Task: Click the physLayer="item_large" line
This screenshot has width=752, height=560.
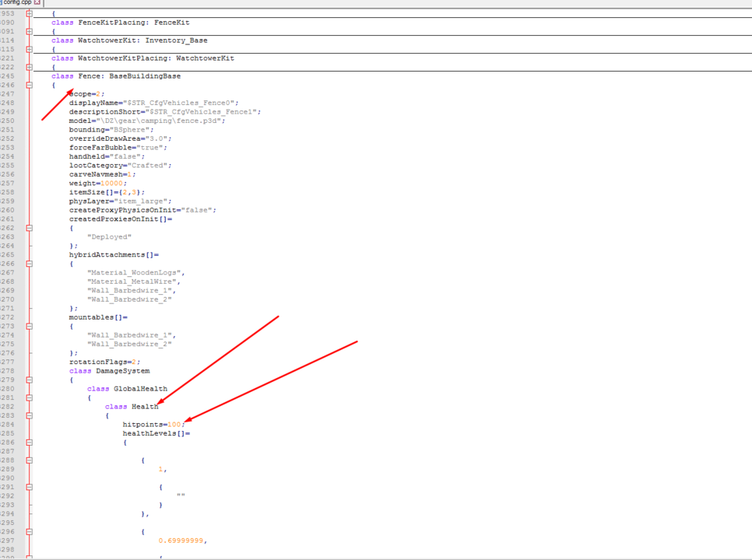Action: pyautogui.click(x=121, y=201)
